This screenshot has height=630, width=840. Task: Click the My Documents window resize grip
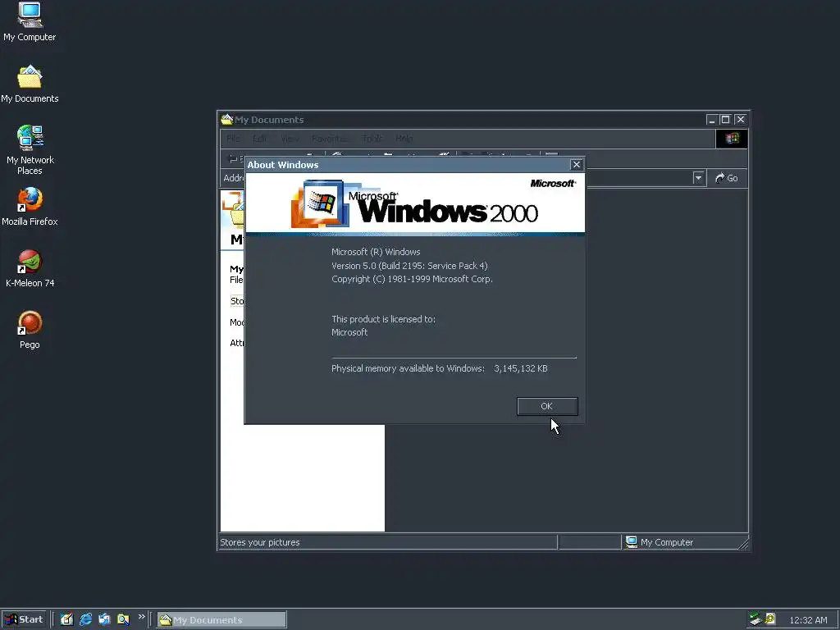pos(743,544)
